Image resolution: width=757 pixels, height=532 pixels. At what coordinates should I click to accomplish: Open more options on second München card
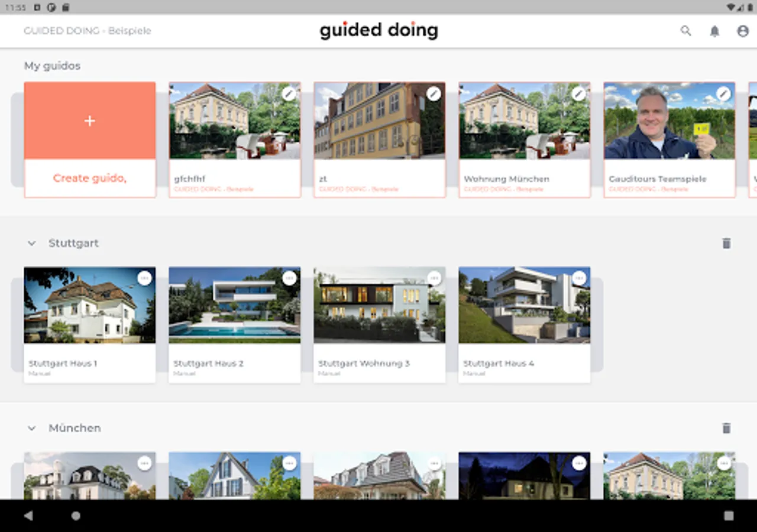coord(289,463)
